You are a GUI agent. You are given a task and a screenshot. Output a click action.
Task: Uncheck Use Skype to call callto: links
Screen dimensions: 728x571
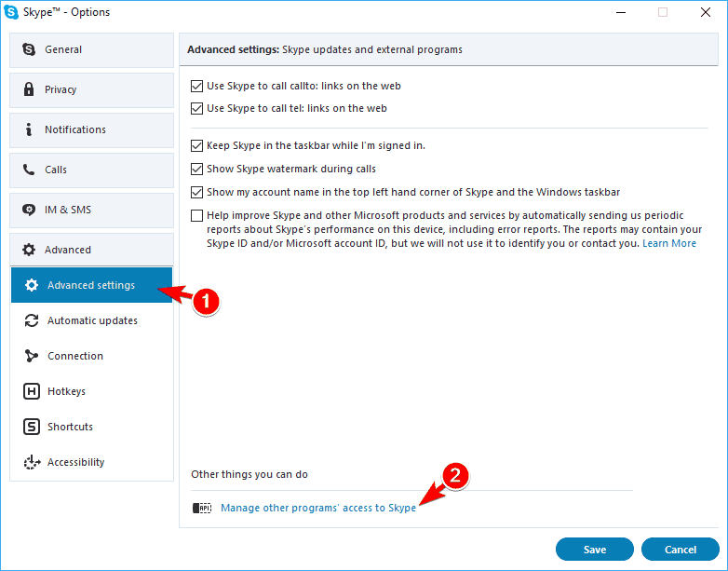196,86
